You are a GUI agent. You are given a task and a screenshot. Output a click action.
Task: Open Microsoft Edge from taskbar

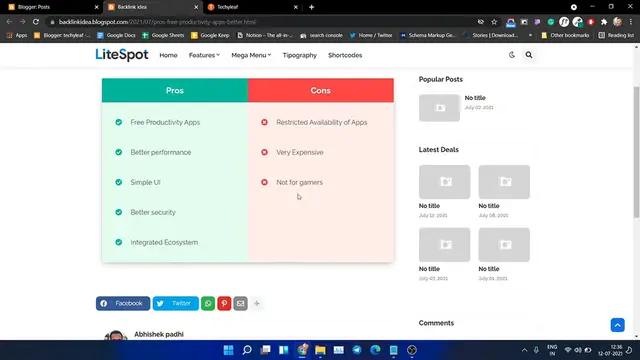pyautogui.click(x=375, y=350)
